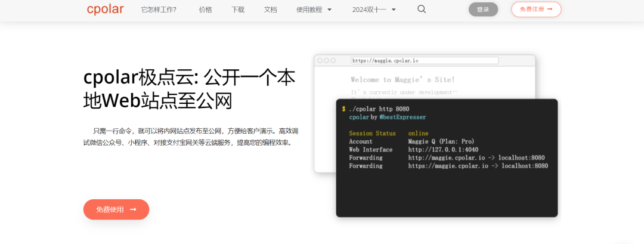Click the cpolar极点云 main headline
The height and width of the screenshot is (244, 644).
189,89
